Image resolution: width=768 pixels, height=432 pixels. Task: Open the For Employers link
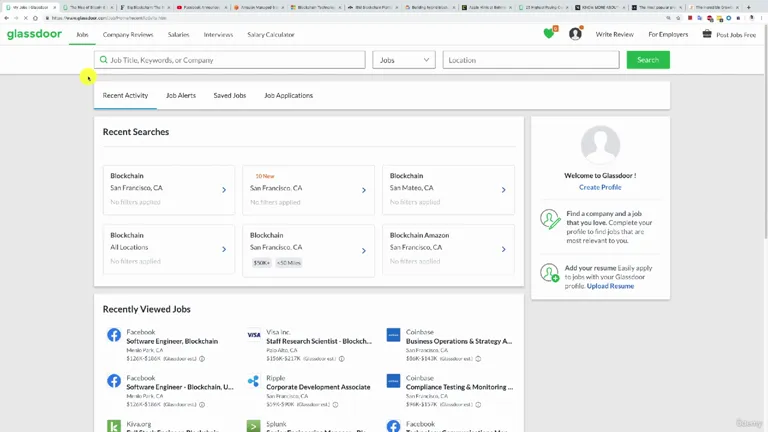coord(668,34)
